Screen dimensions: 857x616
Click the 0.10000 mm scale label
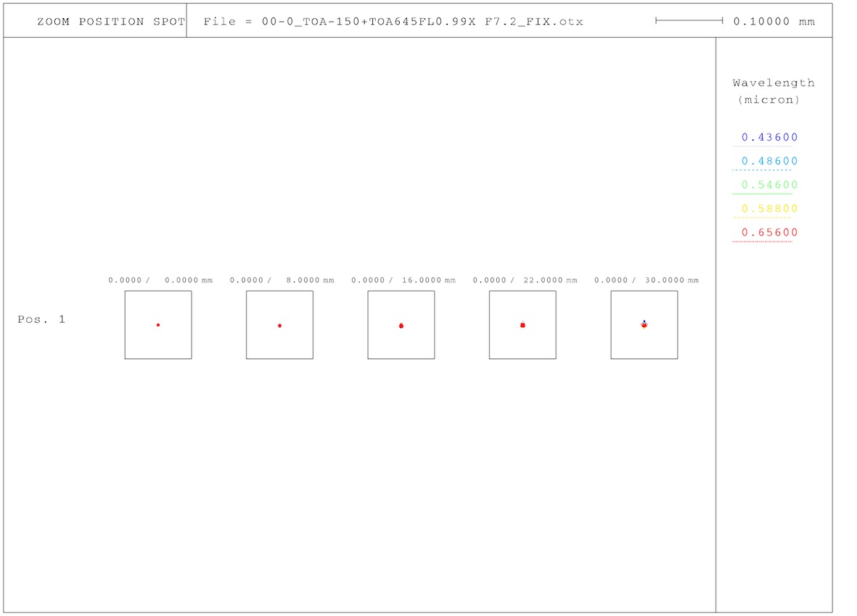click(774, 22)
